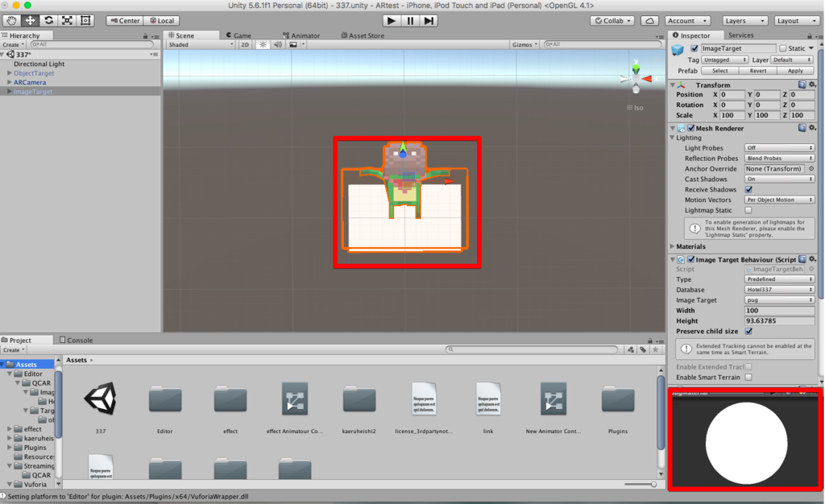Click the ImageTarget cube object icon
The image size is (825, 504).
[x=678, y=49]
